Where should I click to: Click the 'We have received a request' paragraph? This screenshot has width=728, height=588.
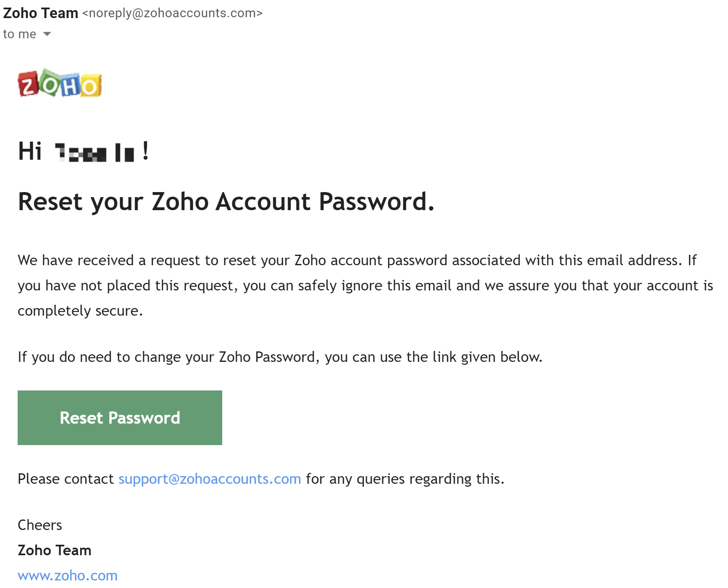(365, 285)
